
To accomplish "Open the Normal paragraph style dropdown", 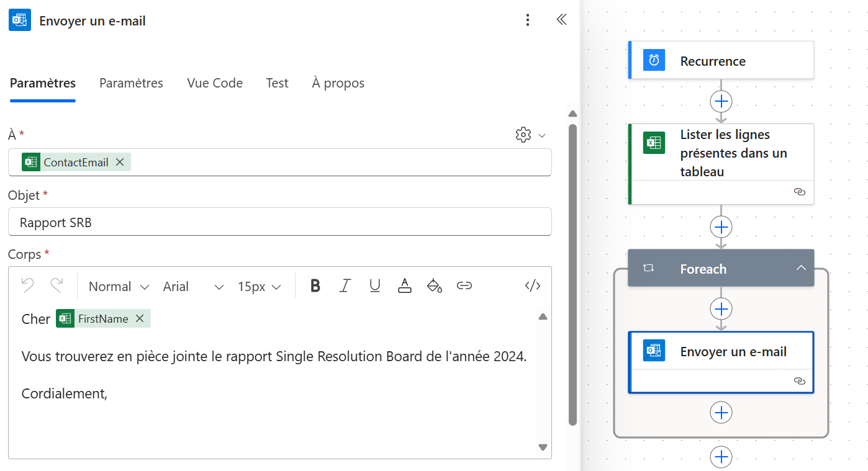I will 119,287.
